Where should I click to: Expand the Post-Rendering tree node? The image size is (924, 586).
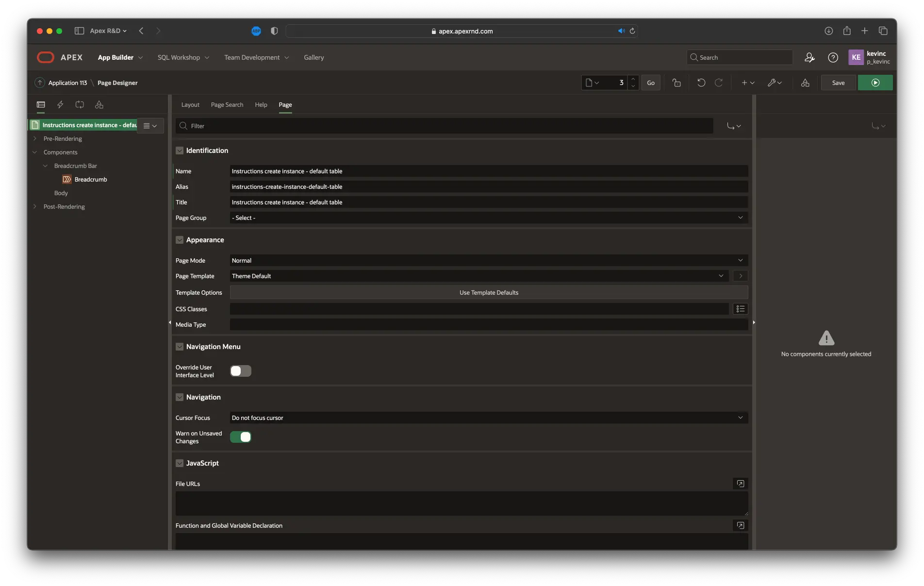(x=35, y=206)
